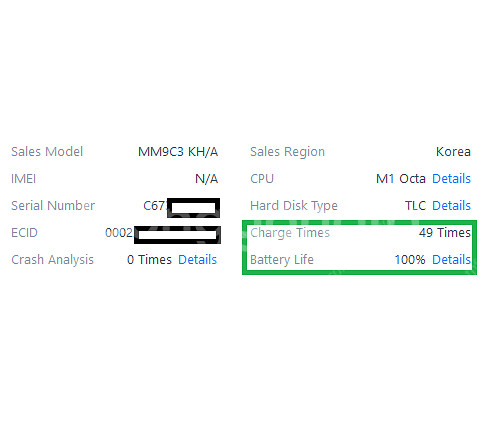This screenshot has height=445, width=483.
Task: Open CPU Details link
Action: (451, 179)
